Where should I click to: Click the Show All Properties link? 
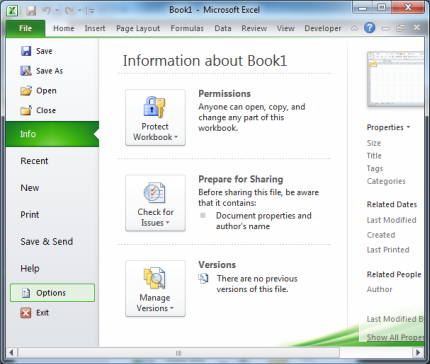395,337
